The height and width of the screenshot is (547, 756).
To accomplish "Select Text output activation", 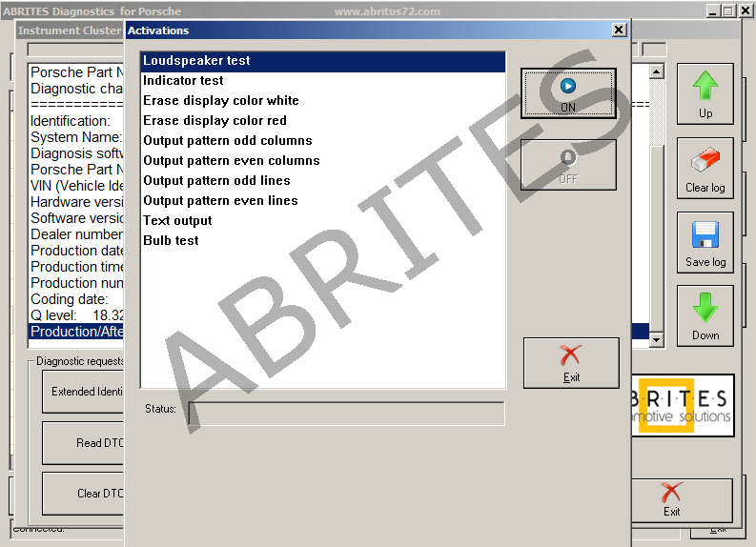I will pyautogui.click(x=322, y=221).
